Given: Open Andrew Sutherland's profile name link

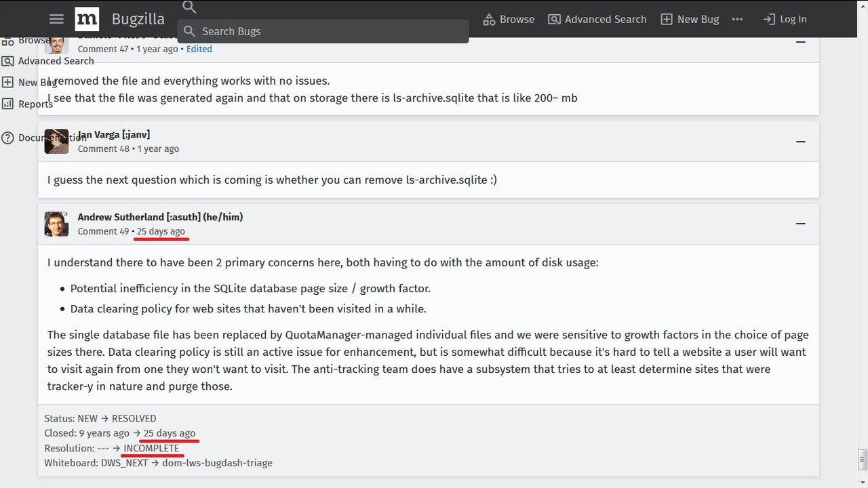Looking at the screenshot, I should coord(160,217).
